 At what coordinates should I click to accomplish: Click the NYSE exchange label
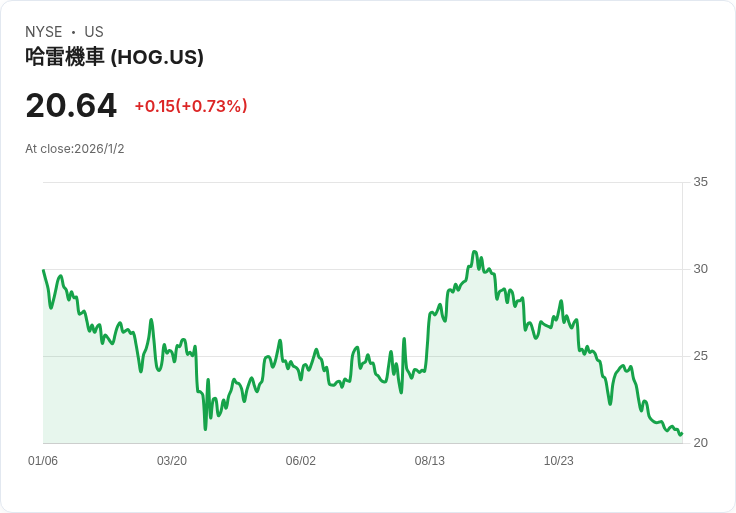coord(44,32)
